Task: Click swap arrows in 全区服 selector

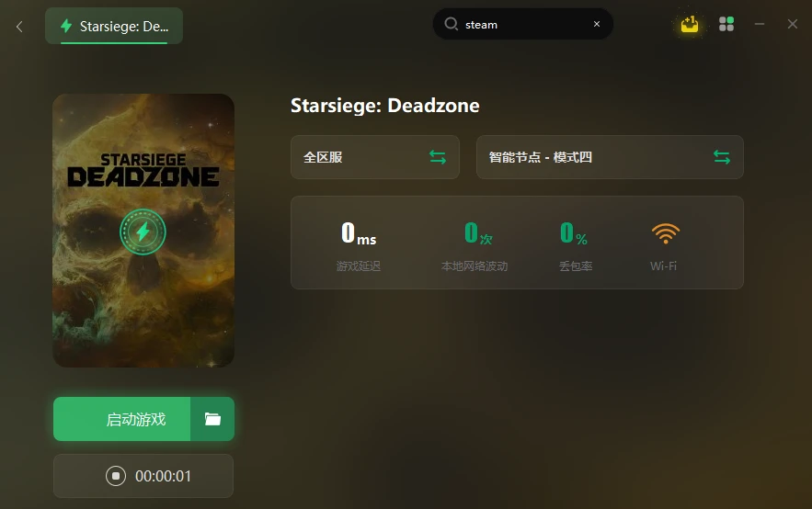Action: [438, 157]
